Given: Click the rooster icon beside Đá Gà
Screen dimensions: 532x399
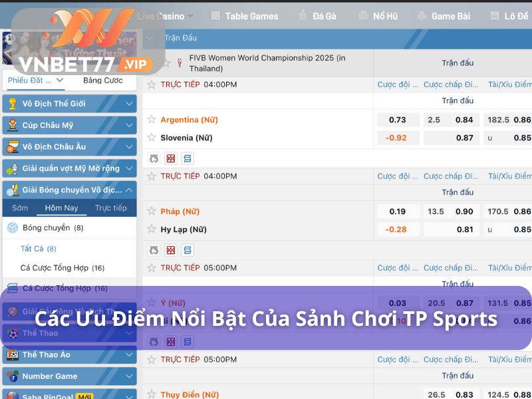Looking at the screenshot, I should coord(303,16).
